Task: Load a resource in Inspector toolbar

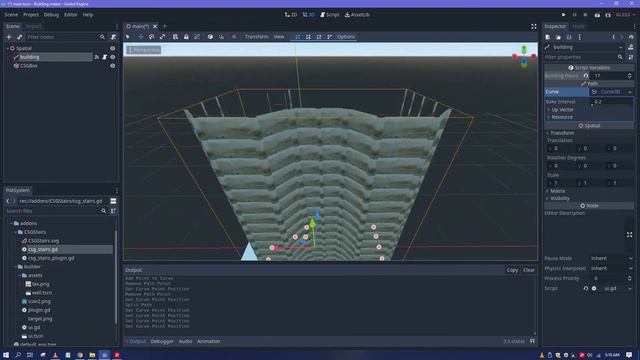Action: pos(558,37)
